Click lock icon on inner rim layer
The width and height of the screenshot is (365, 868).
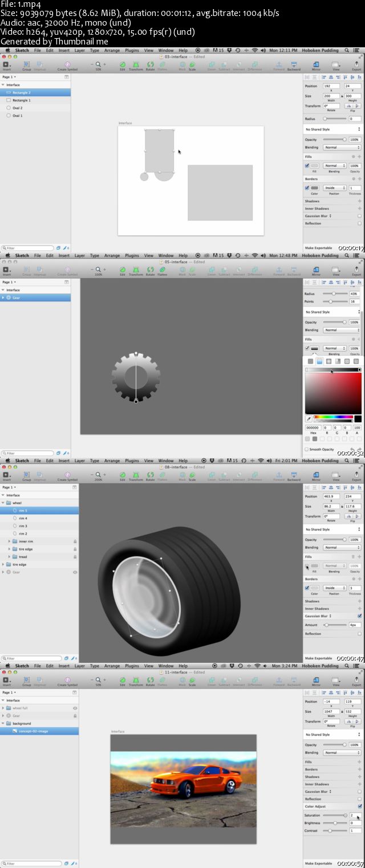[75, 541]
